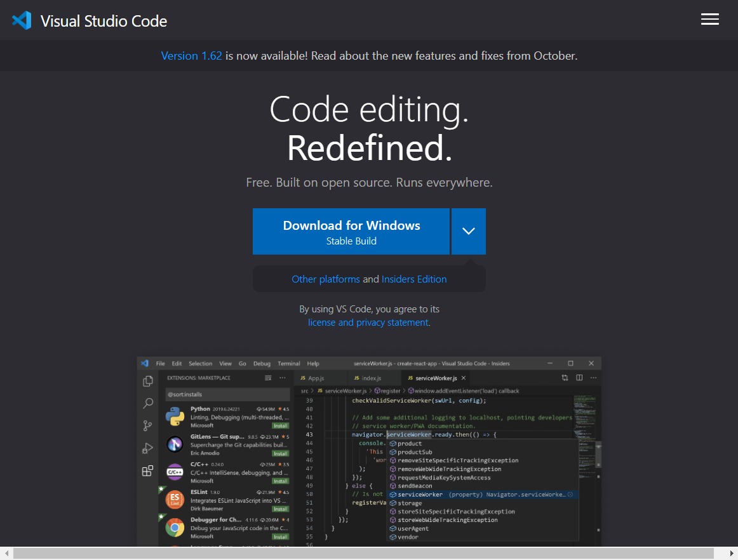Switch to the serviceWorker.js tab

(436, 378)
